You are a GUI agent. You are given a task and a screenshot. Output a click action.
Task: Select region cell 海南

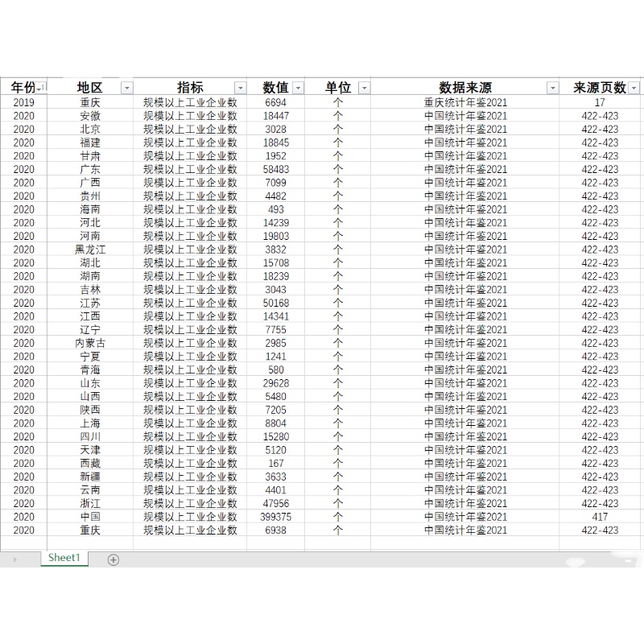coord(90,209)
